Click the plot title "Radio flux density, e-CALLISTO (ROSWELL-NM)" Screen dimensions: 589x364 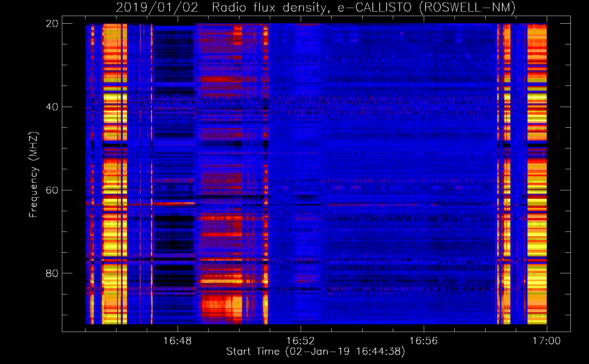[x=364, y=7]
